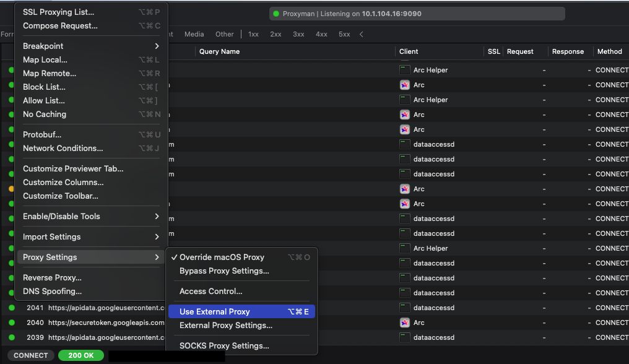Choose Customize Toolbar
629x364 pixels.
[x=91, y=196]
